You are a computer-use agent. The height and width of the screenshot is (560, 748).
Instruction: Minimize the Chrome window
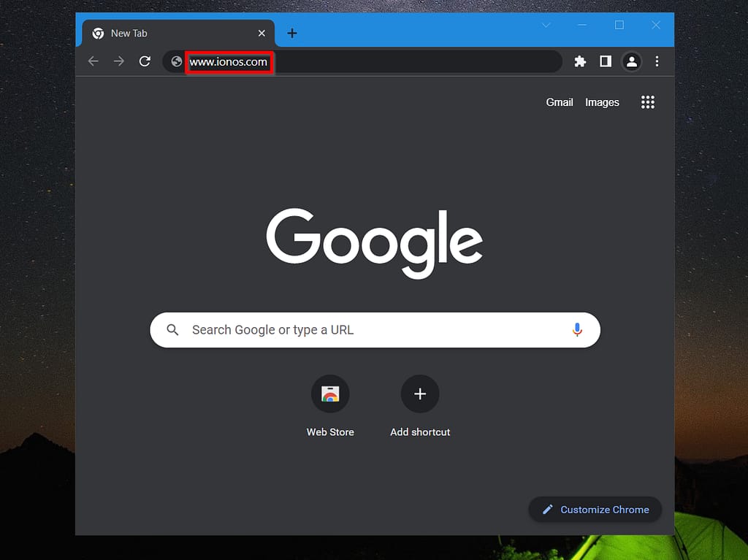[582, 25]
